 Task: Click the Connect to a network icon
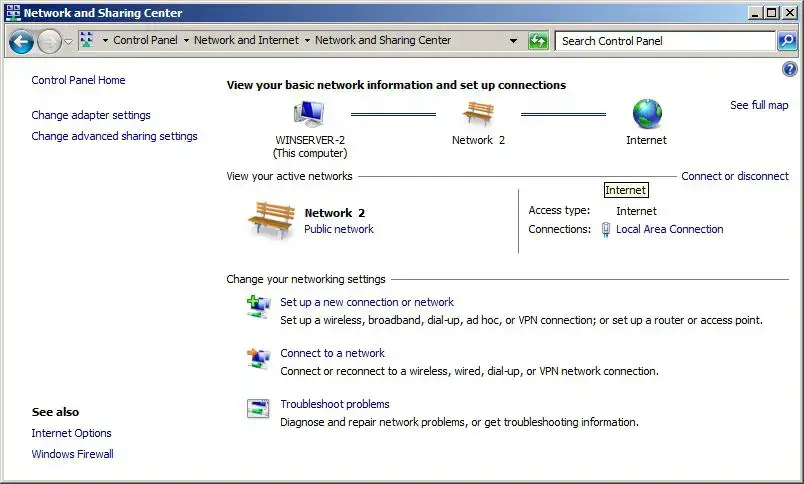point(258,358)
